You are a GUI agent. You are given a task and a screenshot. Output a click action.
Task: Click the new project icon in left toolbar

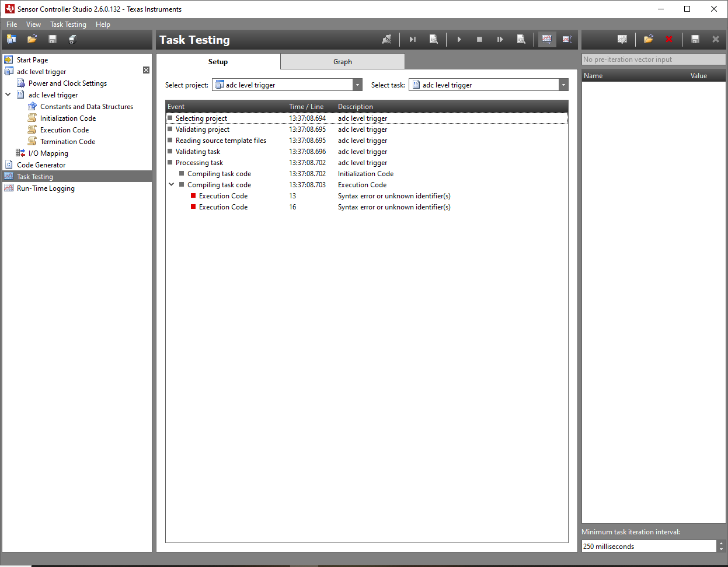[x=12, y=39]
